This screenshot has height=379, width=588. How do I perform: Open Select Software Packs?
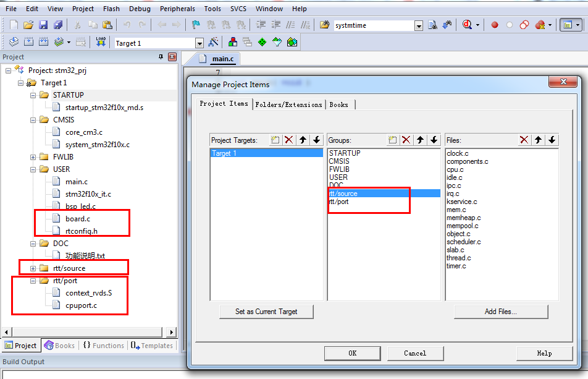[277, 42]
